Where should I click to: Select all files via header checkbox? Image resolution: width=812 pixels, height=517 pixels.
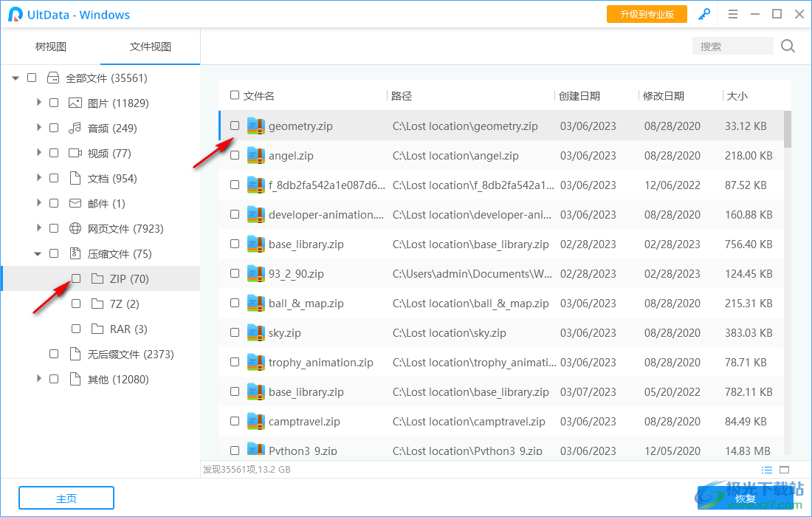click(x=234, y=95)
